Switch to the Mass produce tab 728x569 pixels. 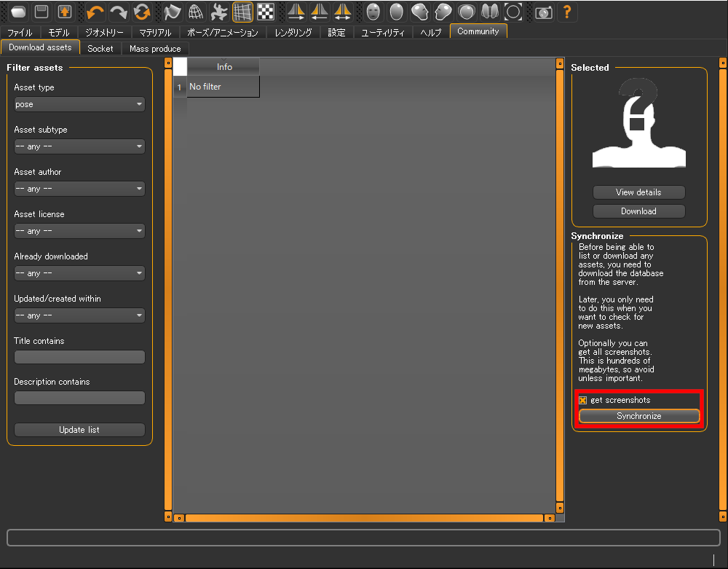click(154, 48)
